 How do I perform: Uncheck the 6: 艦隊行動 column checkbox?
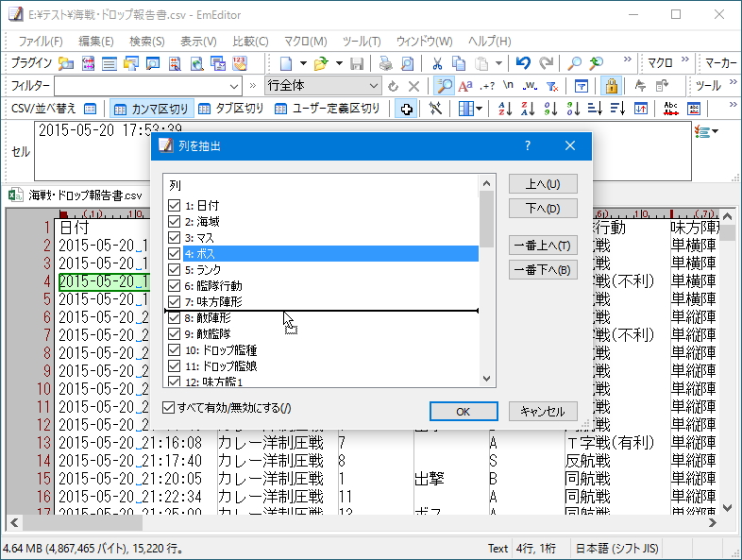174,285
